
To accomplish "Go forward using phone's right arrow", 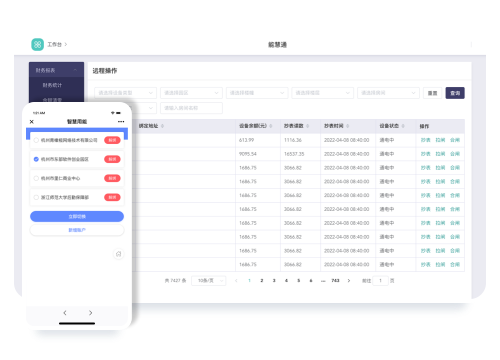I will coord(90,313).
